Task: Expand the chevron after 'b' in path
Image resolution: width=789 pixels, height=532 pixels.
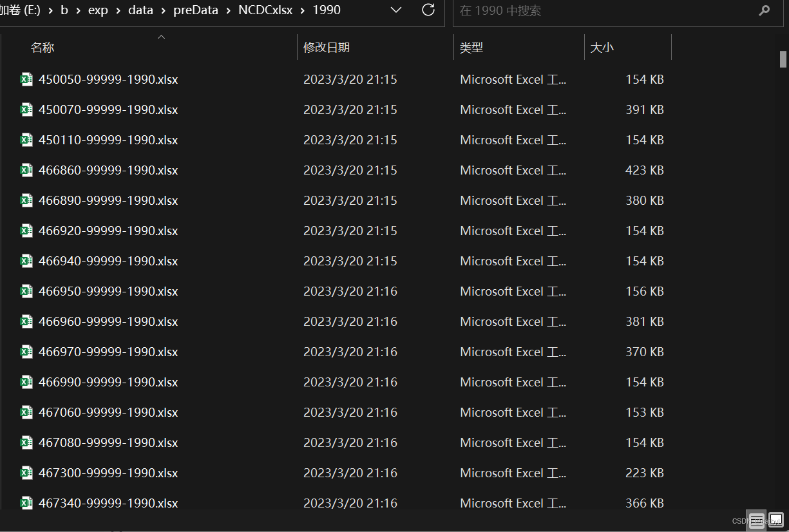Action: coord(78,10)
